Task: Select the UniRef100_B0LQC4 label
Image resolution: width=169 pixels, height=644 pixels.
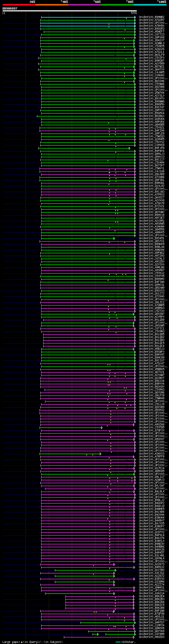Action: point(152,346)
